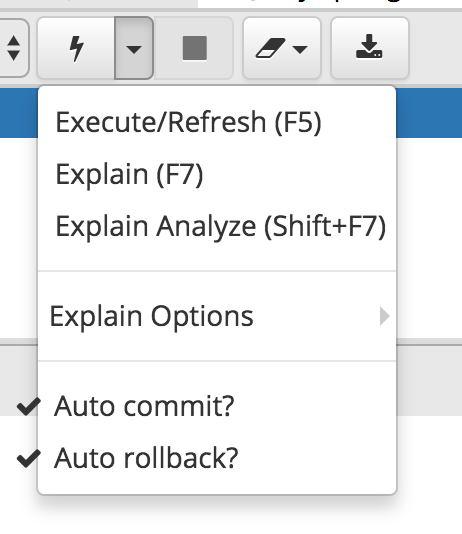Choose Execute/Refresh (F5) from the menu
The height and width of the screenshot is (534, 462).
[x=189, y=122]
